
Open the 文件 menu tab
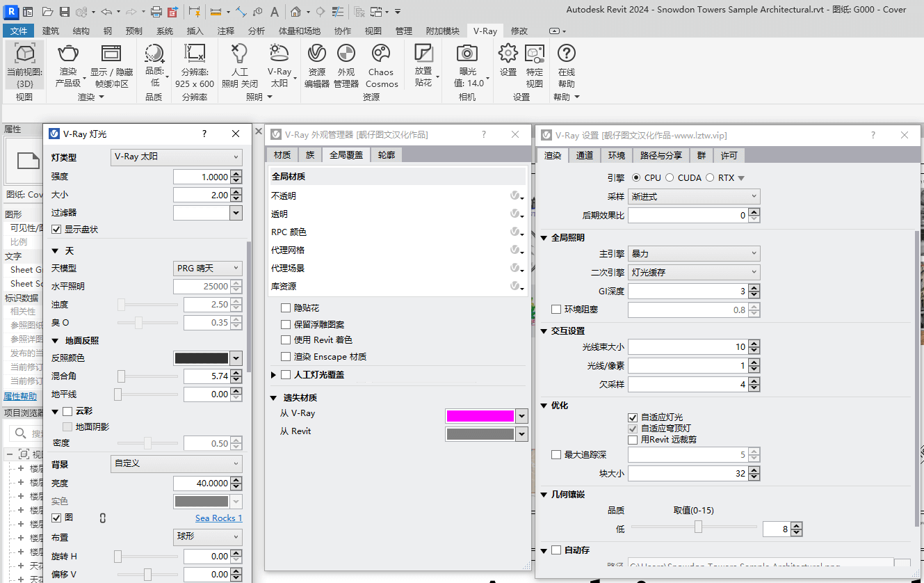[19, 31]
